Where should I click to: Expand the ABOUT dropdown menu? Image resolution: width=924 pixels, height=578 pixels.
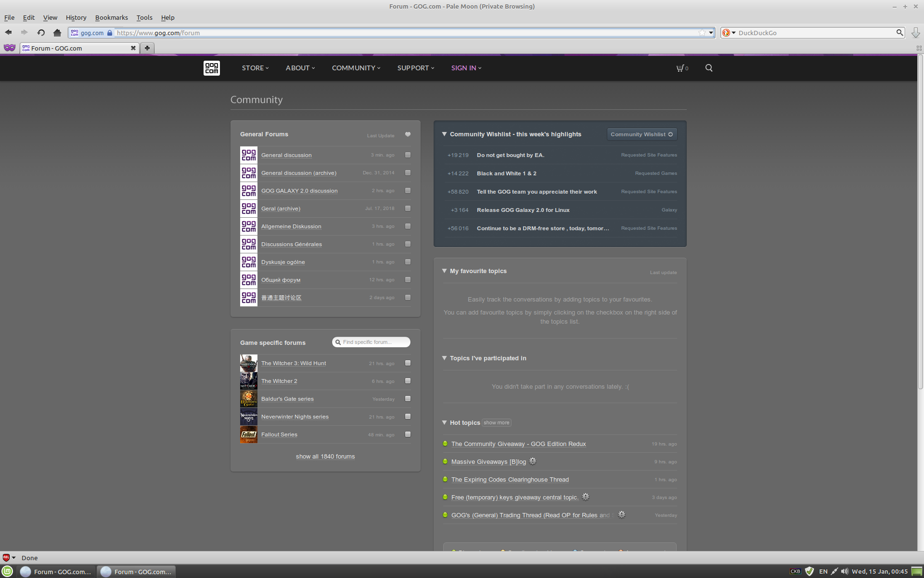coord(300,68)
